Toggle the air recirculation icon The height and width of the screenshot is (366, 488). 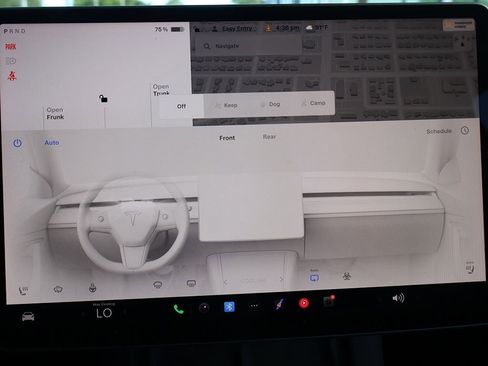[314, 277]
